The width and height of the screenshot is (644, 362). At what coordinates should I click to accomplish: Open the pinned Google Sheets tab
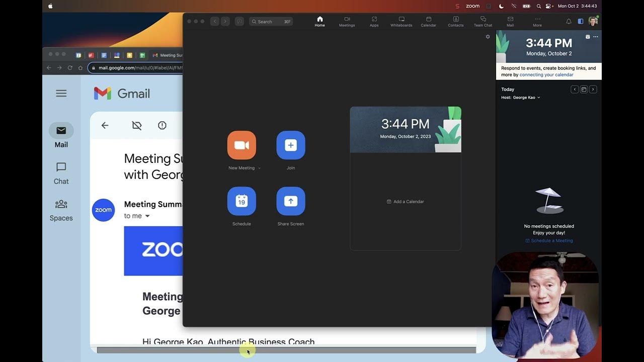[x=142, y=55]
